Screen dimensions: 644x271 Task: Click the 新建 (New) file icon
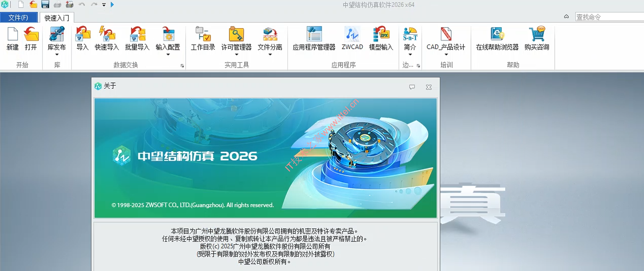[x=13, y=34]
